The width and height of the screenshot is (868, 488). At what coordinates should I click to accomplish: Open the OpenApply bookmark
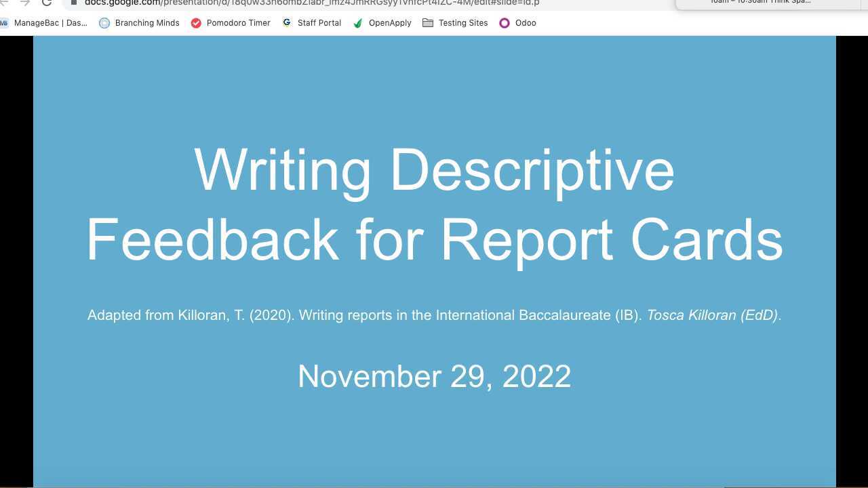pos(390,22)
